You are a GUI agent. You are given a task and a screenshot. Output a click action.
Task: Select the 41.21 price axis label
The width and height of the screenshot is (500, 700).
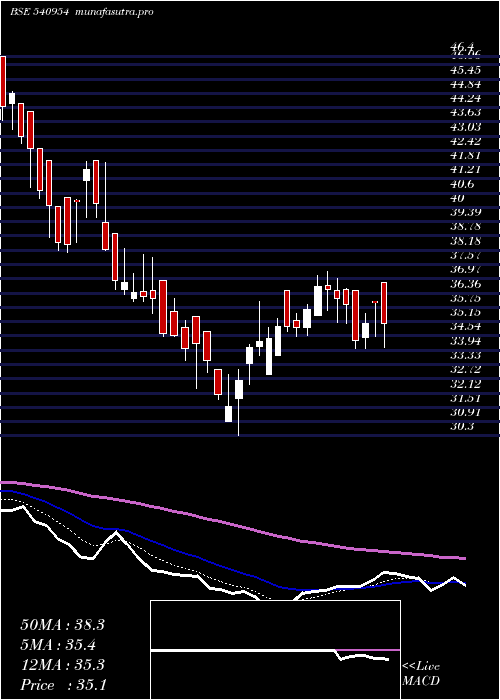point(466,170)
